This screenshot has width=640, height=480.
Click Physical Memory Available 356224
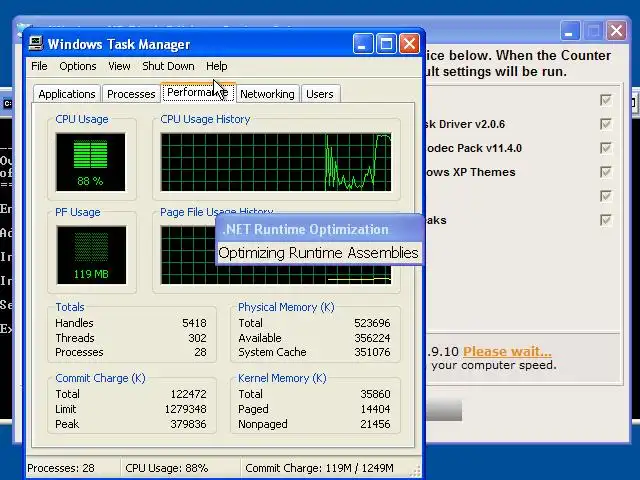click(x=372, y=338)
